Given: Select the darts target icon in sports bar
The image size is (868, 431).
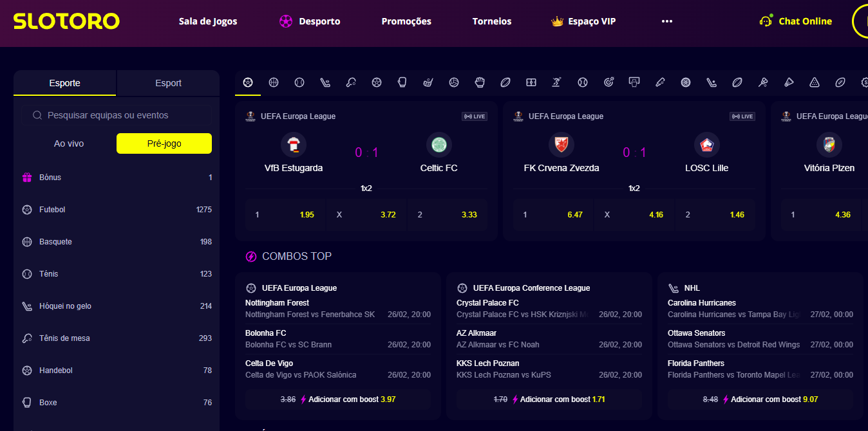Looking at the screenshot, I should [609, 82].
